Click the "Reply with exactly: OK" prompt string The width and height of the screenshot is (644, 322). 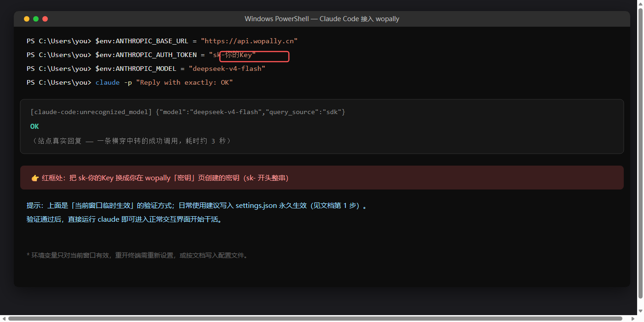click(184, 82)
